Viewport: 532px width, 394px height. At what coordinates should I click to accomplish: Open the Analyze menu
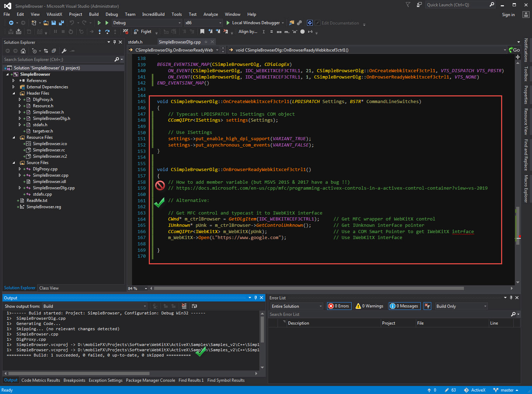211,14
